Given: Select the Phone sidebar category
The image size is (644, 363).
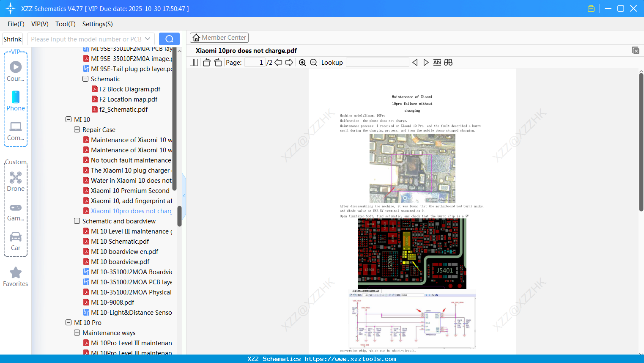Looking at the screenshot, I should pos(16,101).
